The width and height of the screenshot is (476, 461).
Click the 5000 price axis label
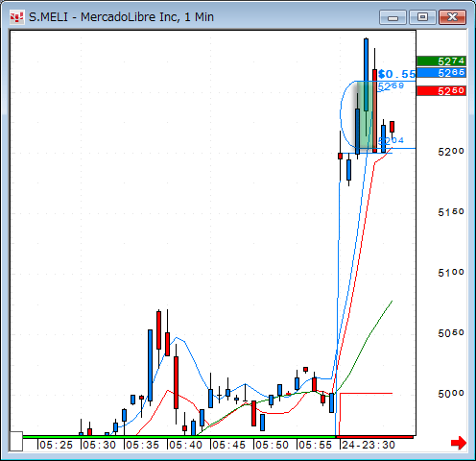click(x=451, y=394)
